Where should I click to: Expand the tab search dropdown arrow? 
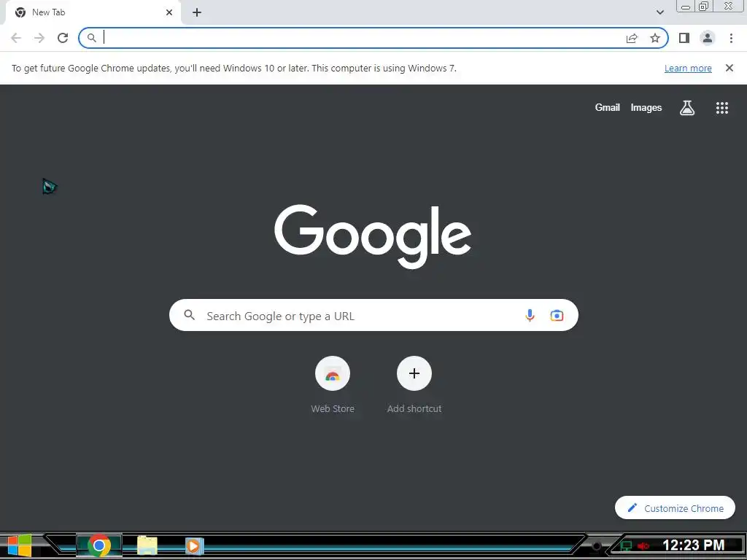pyautogui.click(x=659, y=12)
